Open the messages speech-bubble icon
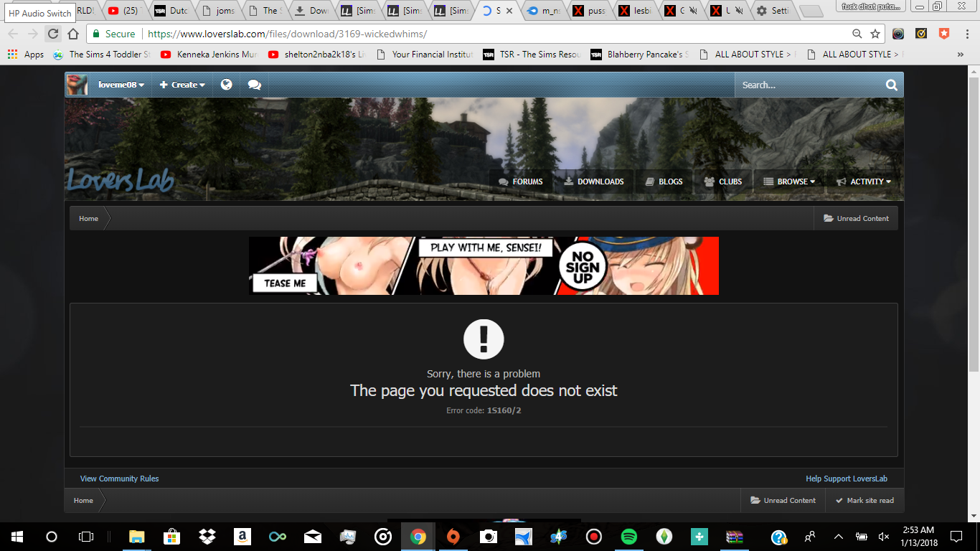 click(x=254, y=85)
